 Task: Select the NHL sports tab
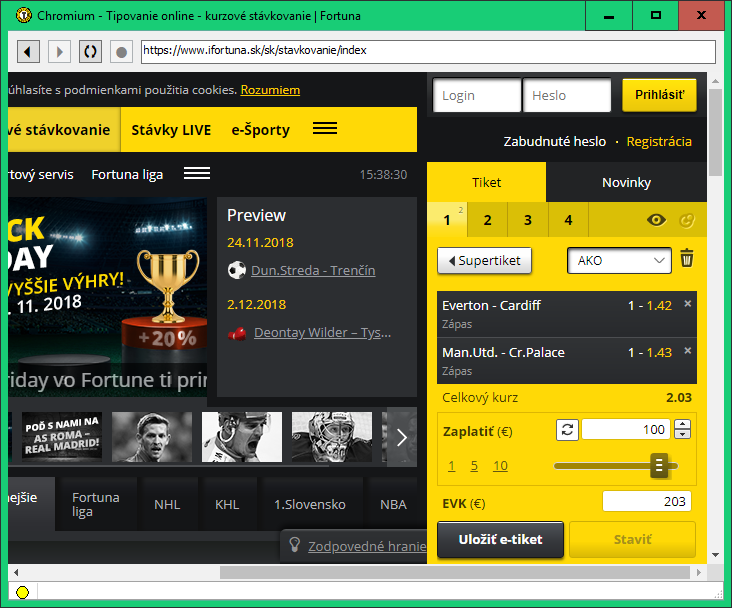click(x=167, y=504)
